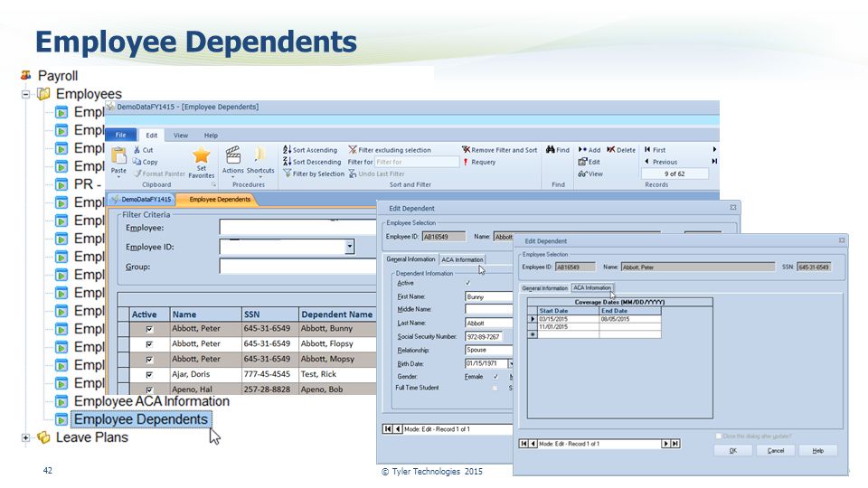
Task: Click Help in Edit Dependent dialog
Action: tap(817, 450)
